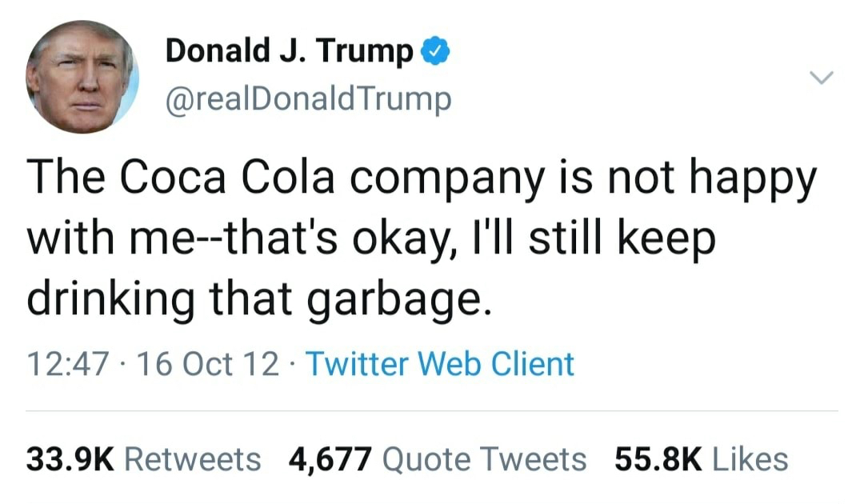This screenshot has height=504, width=864.
Task: Open the Twitter Web Client source link
Action: [x=441, y=364]
